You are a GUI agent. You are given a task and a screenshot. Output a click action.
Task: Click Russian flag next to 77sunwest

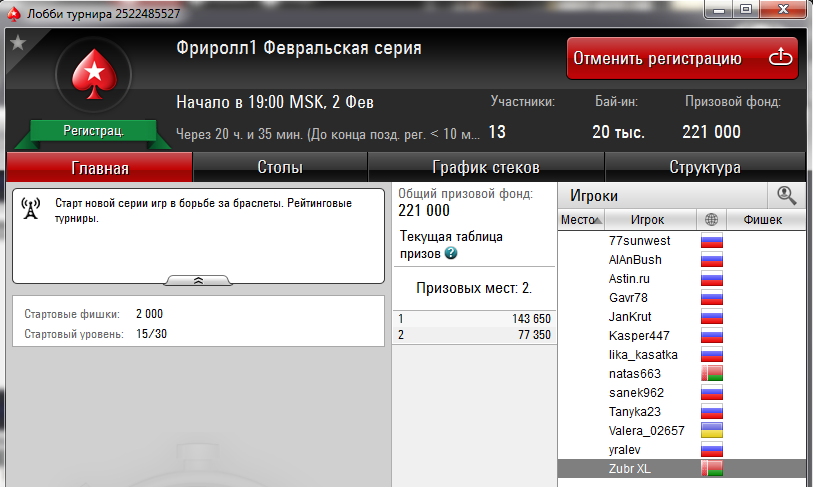click(712, 241)
